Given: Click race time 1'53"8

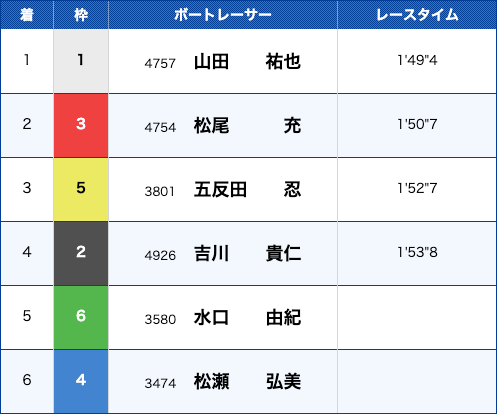Looking at the screenshot, I should tap(417, 252).
